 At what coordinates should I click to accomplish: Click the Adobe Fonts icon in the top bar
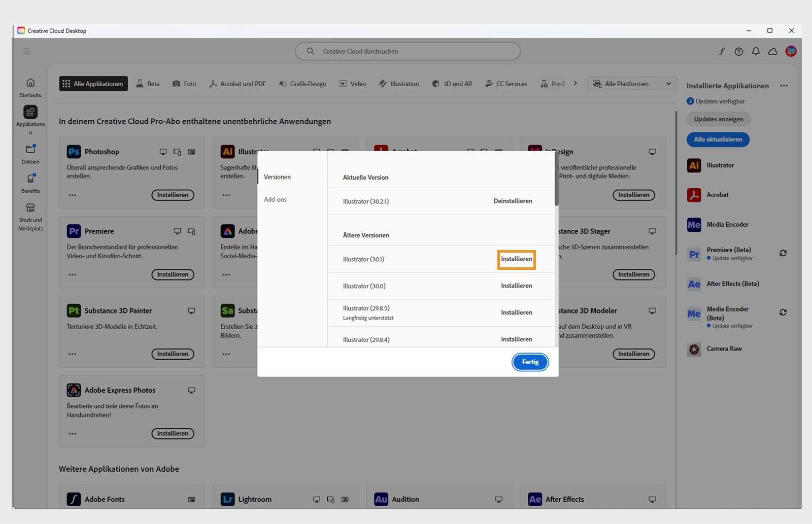coord(722,51)
